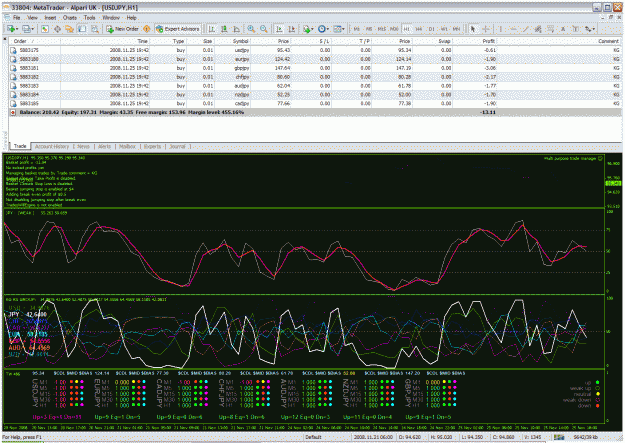
Task: Open the Help menu
Action: click(x=131, y=18)
